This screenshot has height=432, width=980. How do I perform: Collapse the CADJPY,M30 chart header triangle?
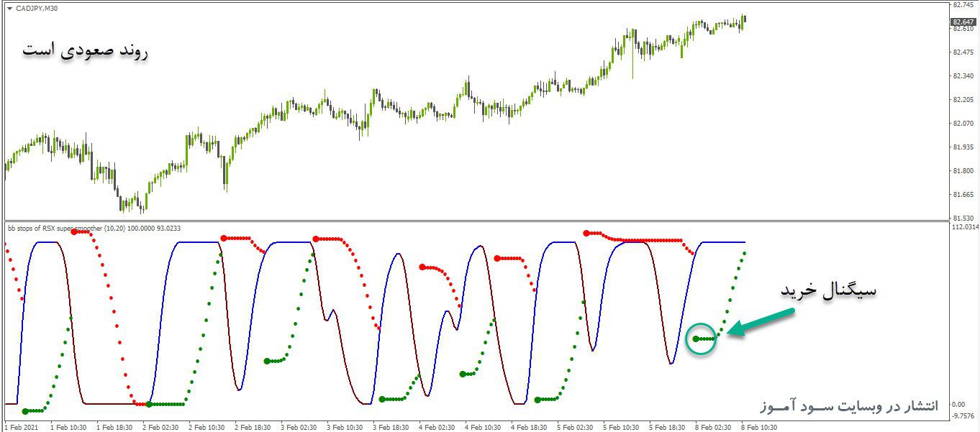(9, 8)
